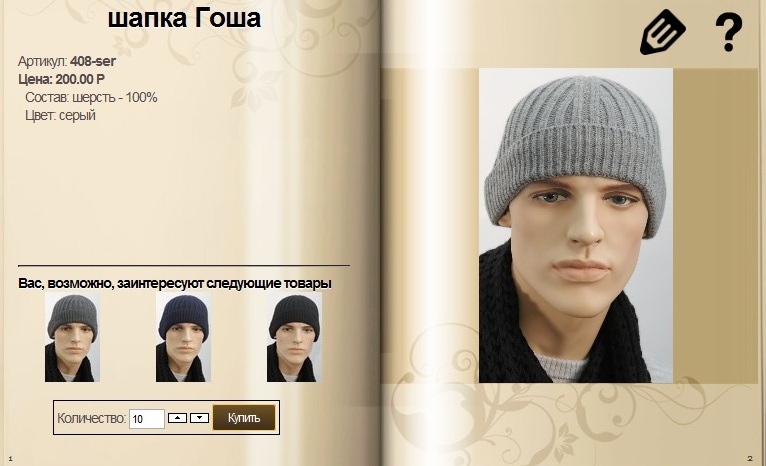This screenshot has width=766, height=466.
Task: Click the pencil tag edit icon
Action: (662, 32)
